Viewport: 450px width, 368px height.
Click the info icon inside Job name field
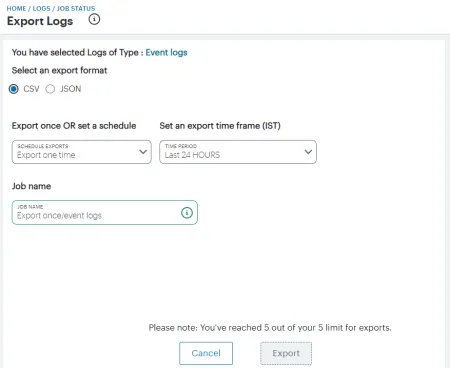[x=187, y=212]
